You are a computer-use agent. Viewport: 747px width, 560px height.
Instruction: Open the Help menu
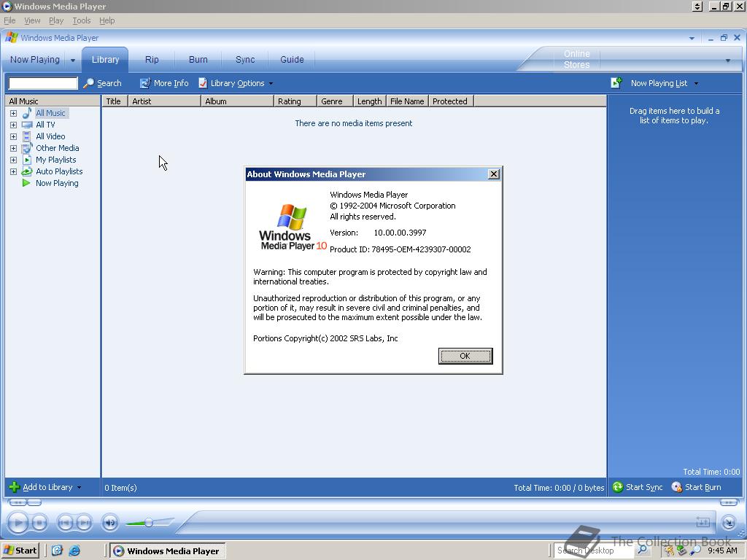107,20
